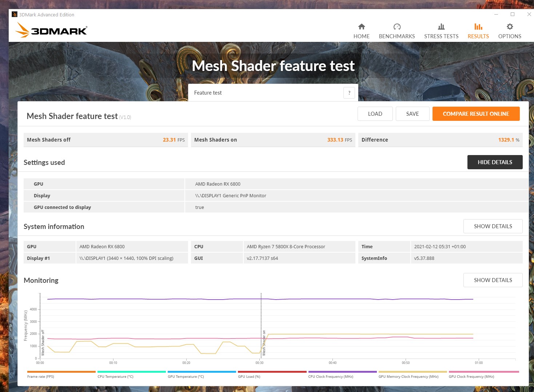Click the Results chart icon
Image resolution: width=534 pixels, height=392 pixels.
coord(478,27)
